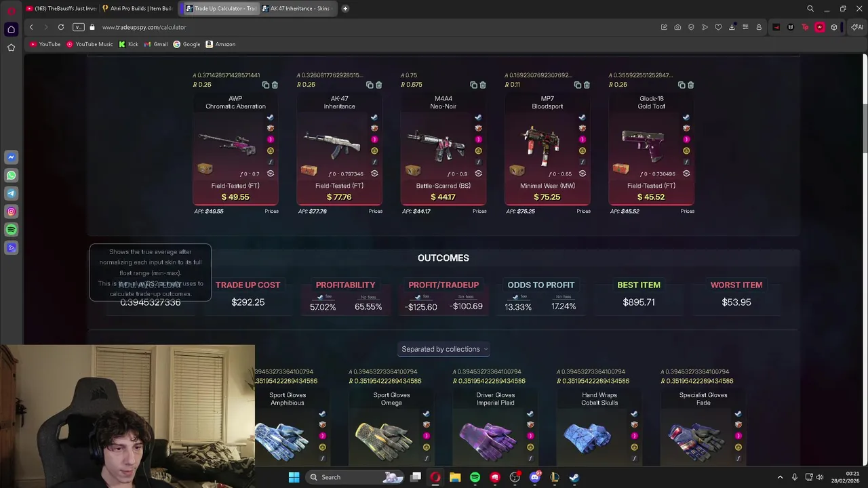868x488 pixels.
Task: Open the browser tab search magnifier icon
Action: tap(810, 9)
